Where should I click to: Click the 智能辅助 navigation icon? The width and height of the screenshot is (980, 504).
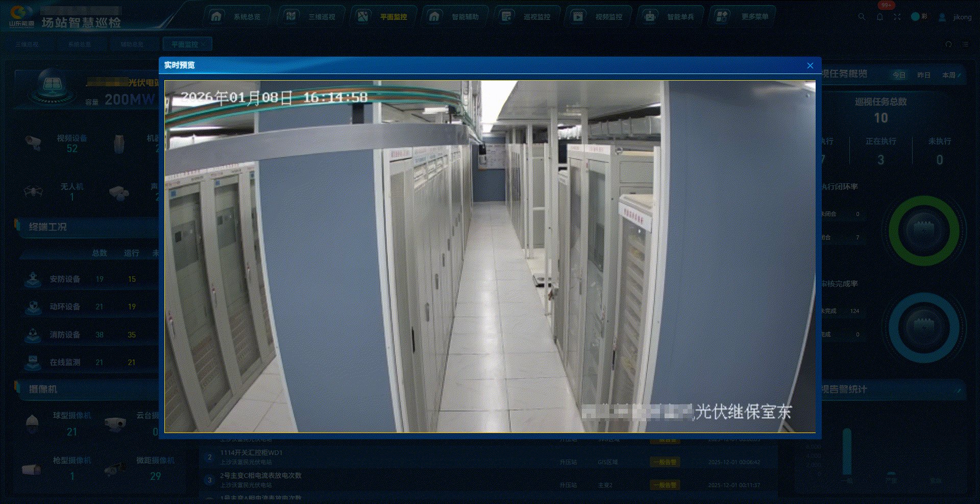(x=434, y=16)
